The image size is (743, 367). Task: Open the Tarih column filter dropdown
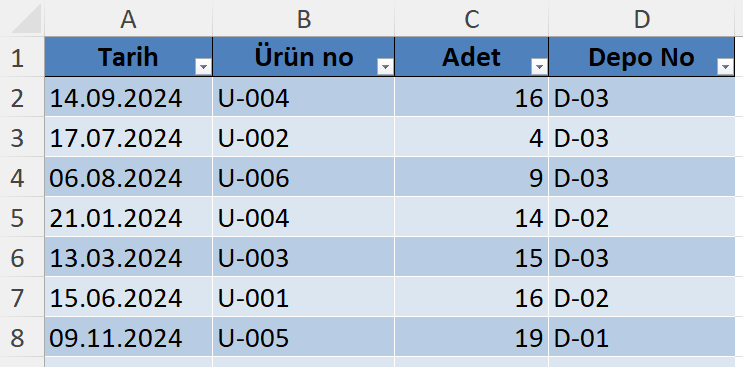pos(203,68)
